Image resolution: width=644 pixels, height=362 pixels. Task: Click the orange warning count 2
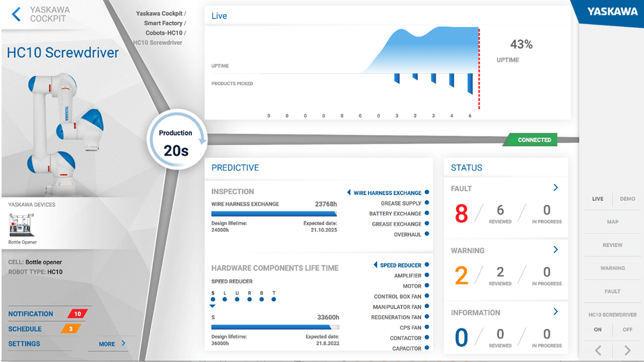(x=461, y=276)
